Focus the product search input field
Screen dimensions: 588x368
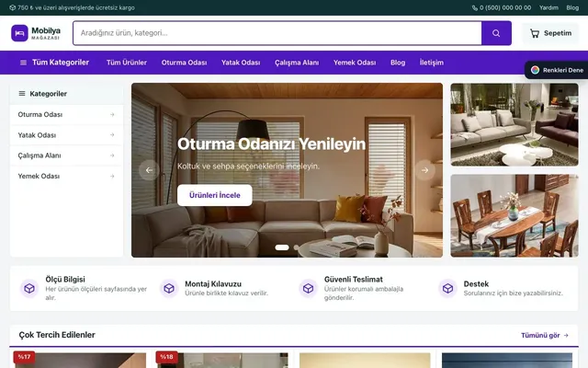click(x=277, y=33)
